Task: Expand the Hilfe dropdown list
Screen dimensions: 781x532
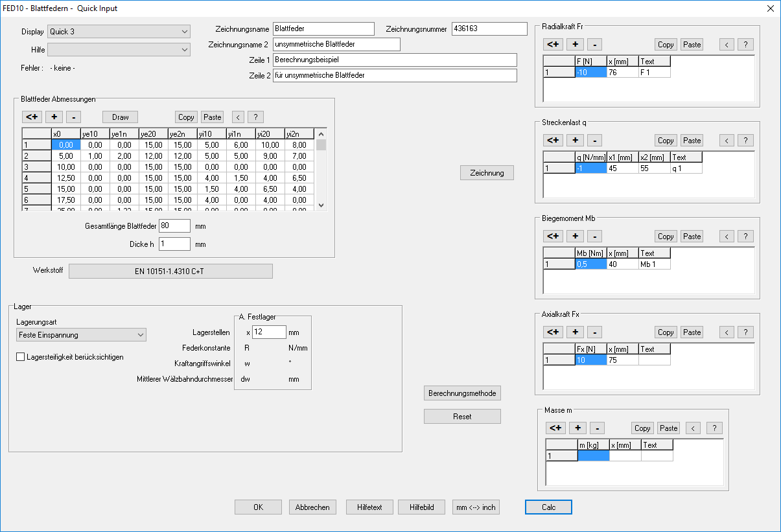Action: click(x=119, y=50)
